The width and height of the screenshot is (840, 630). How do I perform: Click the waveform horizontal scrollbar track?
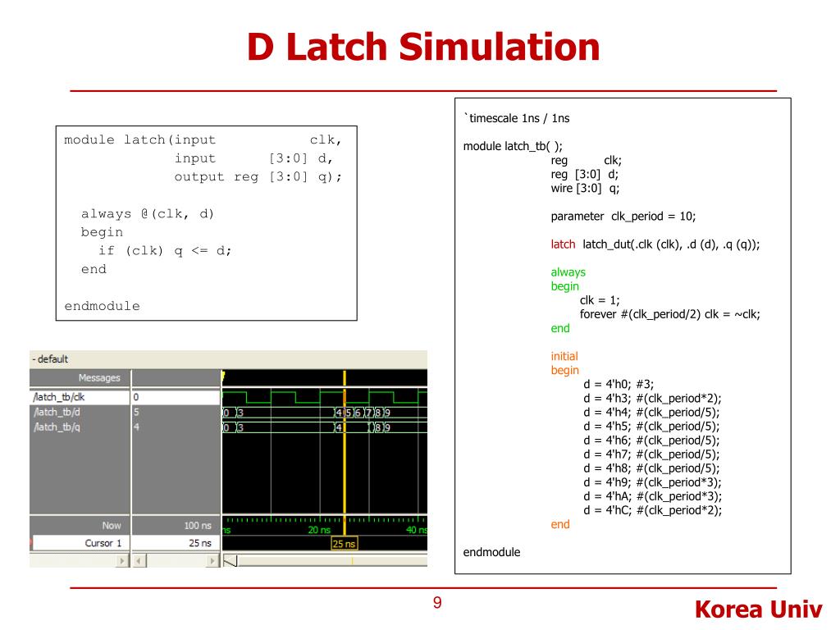[x=332, y=561]
